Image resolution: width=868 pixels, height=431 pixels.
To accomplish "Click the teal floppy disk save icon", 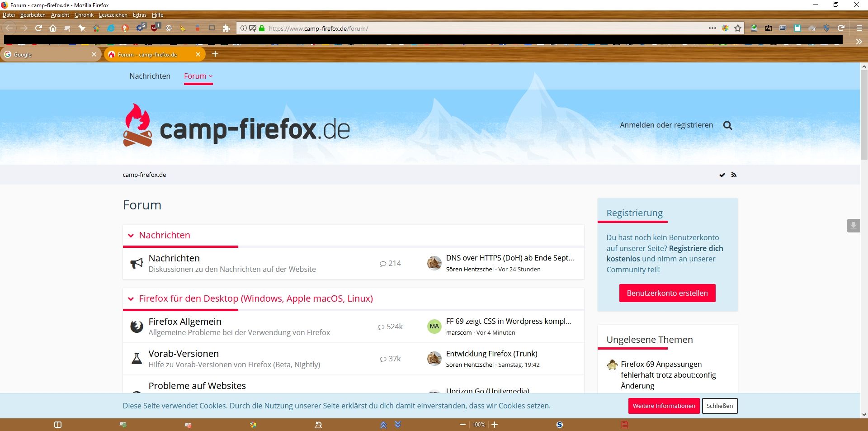I will tap(797, 28).
